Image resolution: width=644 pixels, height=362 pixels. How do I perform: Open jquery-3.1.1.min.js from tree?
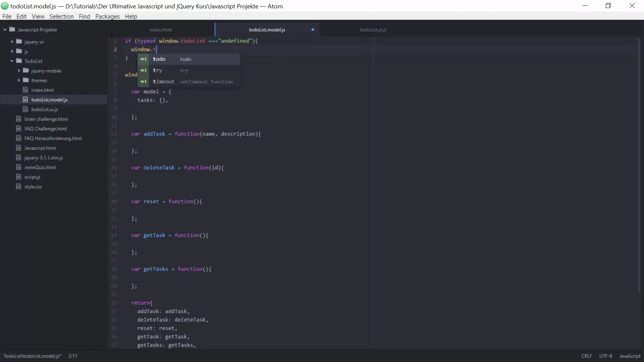(x=44, y=158)
